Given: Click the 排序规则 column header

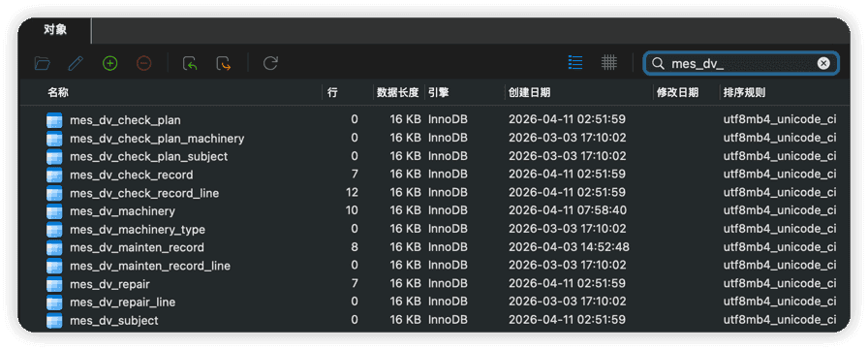Looking at the screenshot, I should [745, 93].
